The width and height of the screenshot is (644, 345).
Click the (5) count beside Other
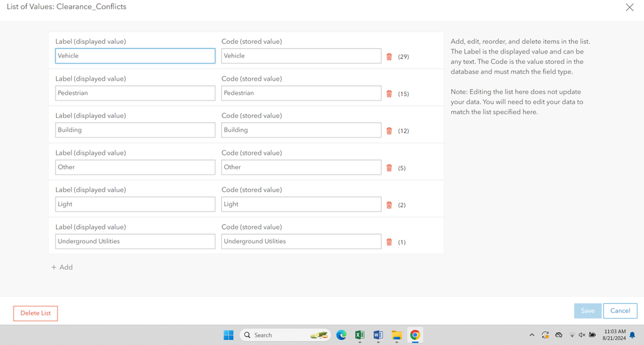pyautogui.click(x=402, y=168)
